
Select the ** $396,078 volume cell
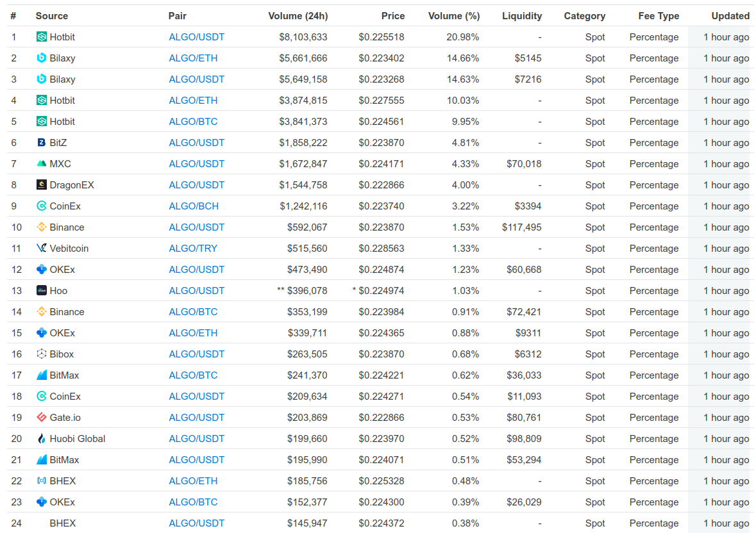[x=302, y=291]
